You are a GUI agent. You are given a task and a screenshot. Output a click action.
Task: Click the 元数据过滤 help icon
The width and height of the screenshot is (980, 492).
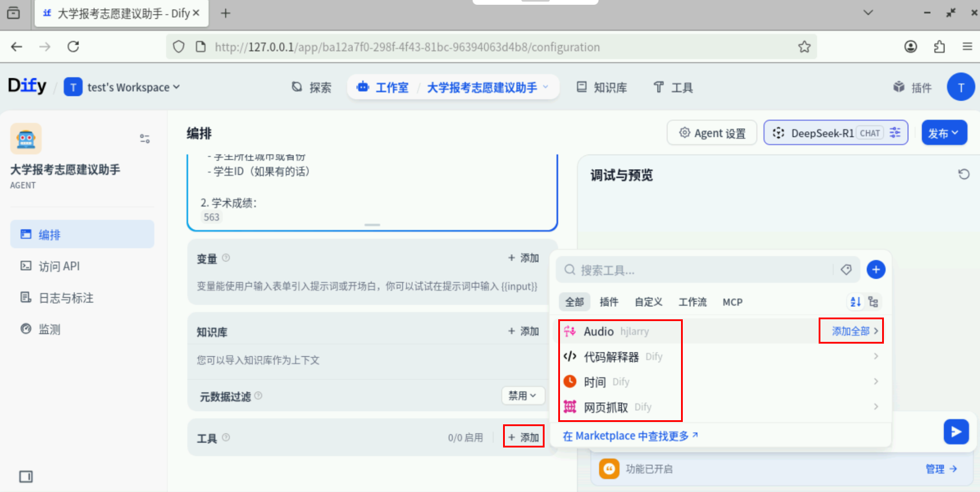[258, 395]
